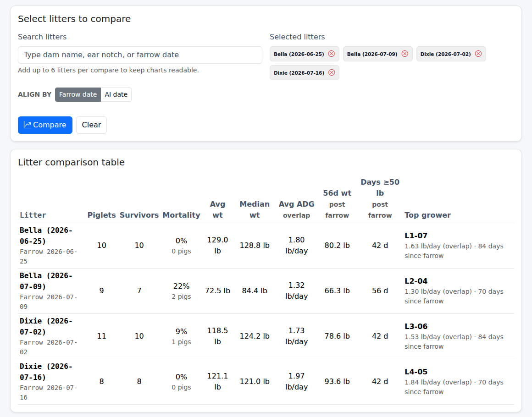Click the chart icon on Compare button
Viewport: 532px width, 417px height.
click(x=27, y=125)
